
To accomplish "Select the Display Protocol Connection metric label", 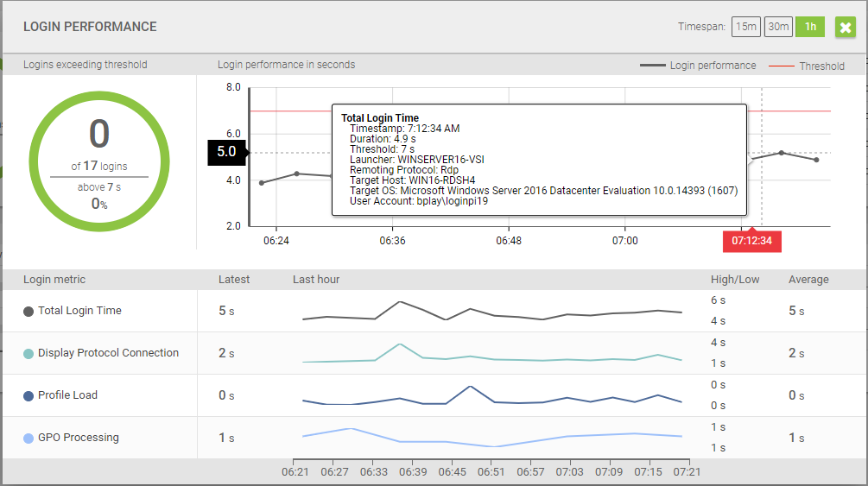I will pyautogui.click(x=109, y=352).
